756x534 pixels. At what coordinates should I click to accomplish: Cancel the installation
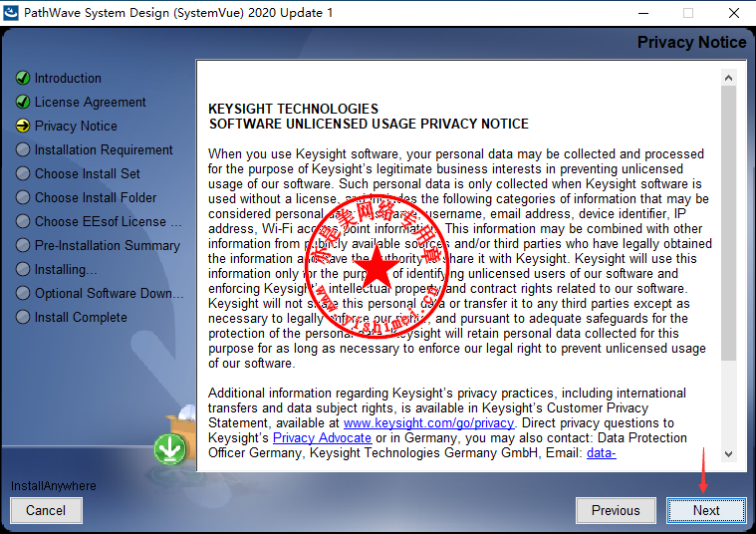click(46, 510)
